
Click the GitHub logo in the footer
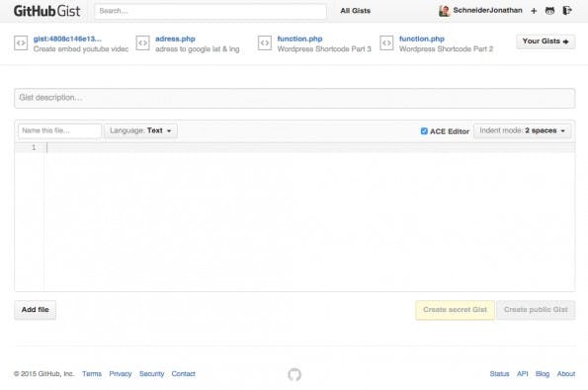click(294, 374)
